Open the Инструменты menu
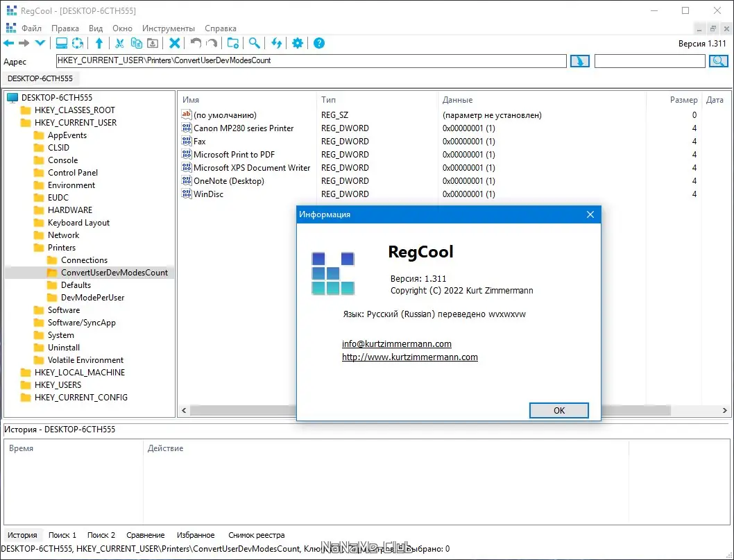 [169, 28]
